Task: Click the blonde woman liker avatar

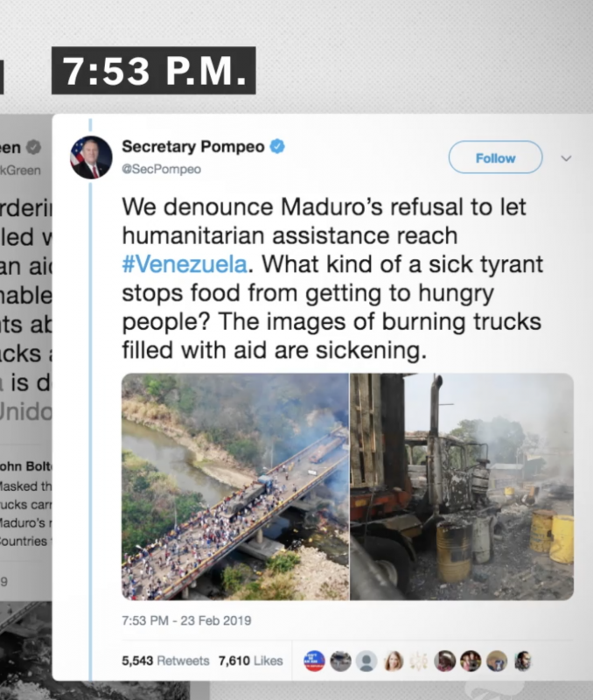Action: tap(393, 661)
